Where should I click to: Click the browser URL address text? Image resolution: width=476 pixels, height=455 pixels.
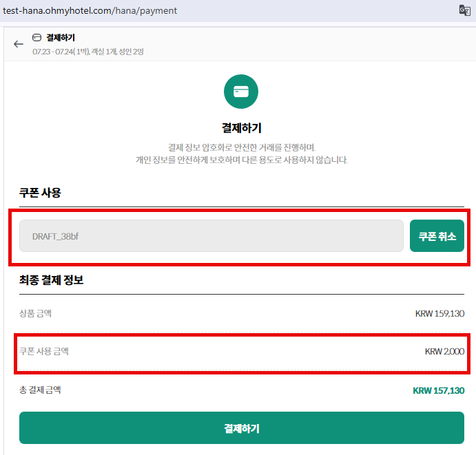(90, 11)
